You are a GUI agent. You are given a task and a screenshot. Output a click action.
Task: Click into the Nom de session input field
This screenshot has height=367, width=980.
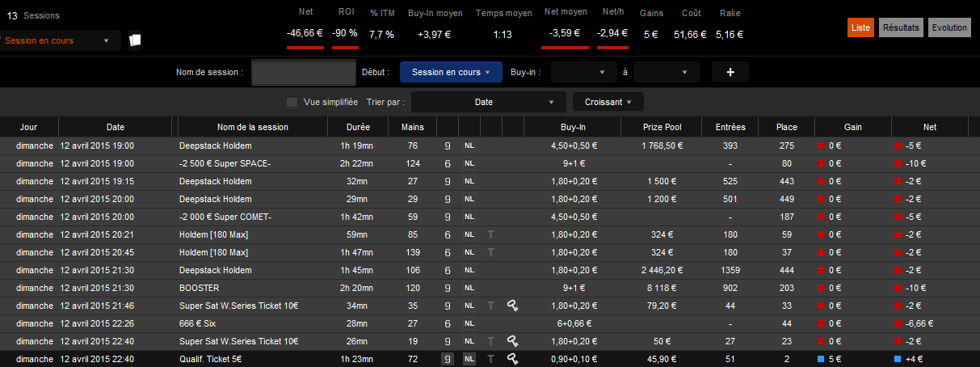point(303,72)
